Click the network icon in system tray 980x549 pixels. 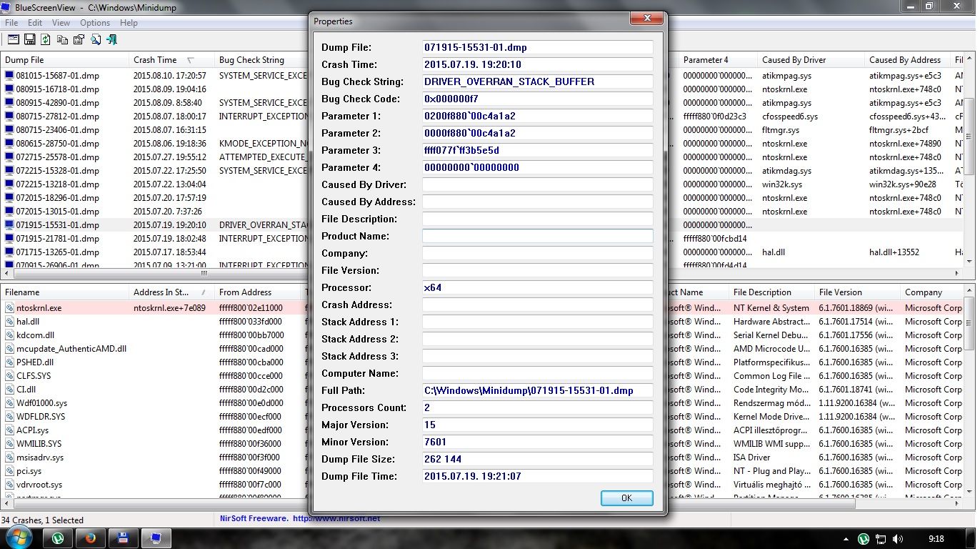[881, 539]
